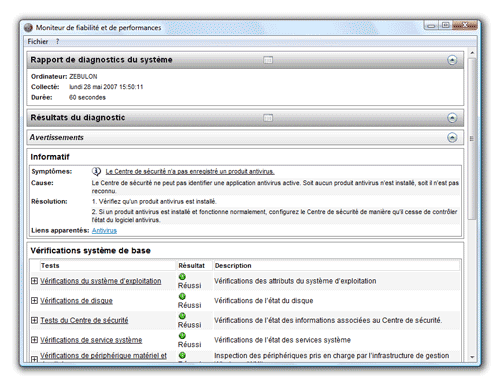Viewport: 500px width, 387px height.
Task: Click the Informatif heading
Action: pos(50,157)
